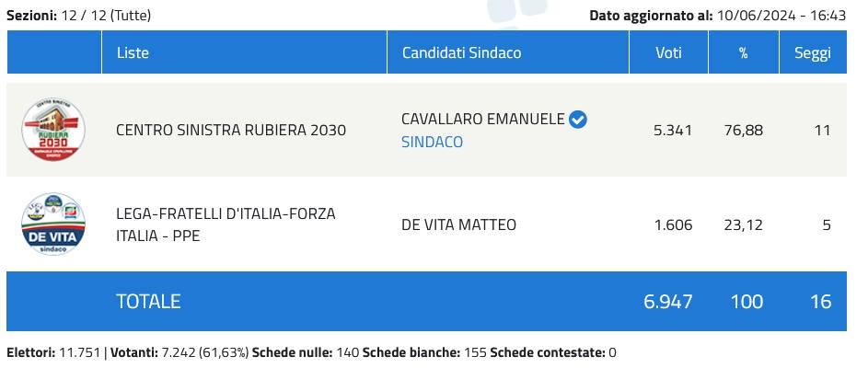Image resolution: width=868 pixels, height=391 pixels.
Task: Click the Candidati Sindaco column header
Action: pos(461,52)
